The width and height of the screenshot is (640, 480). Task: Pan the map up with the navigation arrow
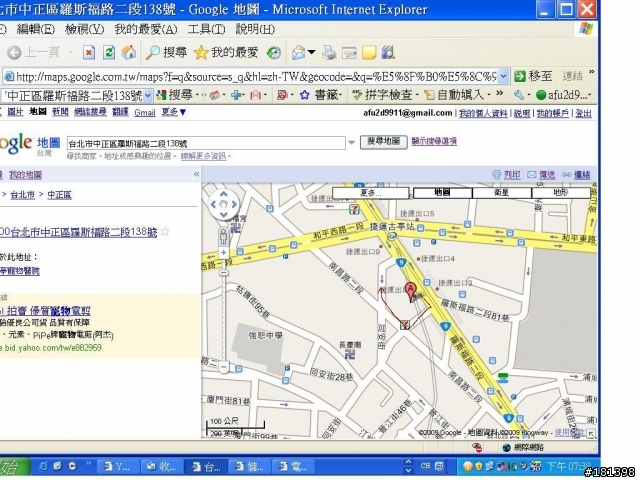pos(224,194)
